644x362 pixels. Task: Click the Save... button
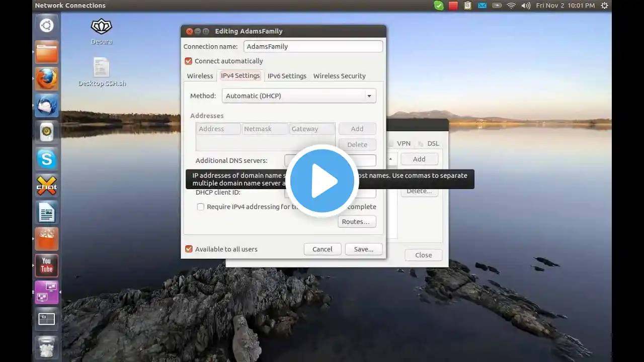pyautogui.click(x=363, y=249)
